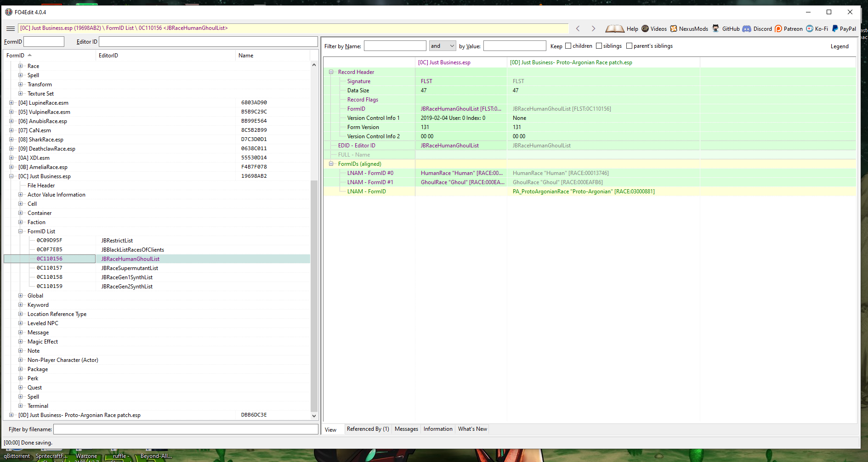Enable the Keep children checkbox

tap(568, 46)
